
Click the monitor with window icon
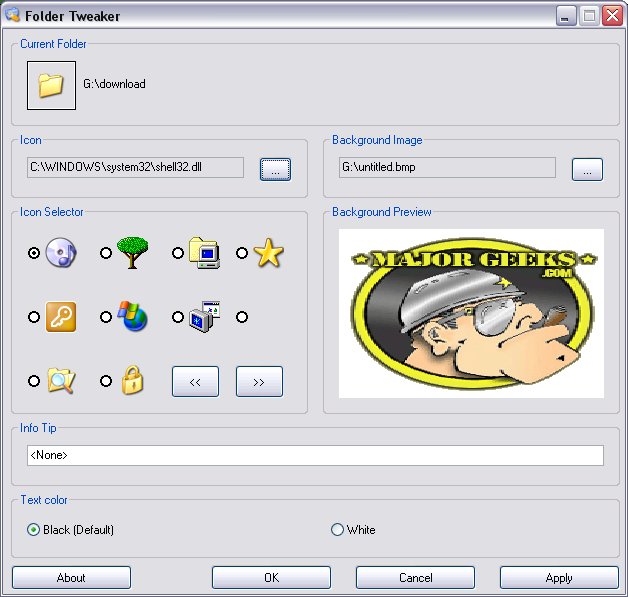[x=205, y=317]
